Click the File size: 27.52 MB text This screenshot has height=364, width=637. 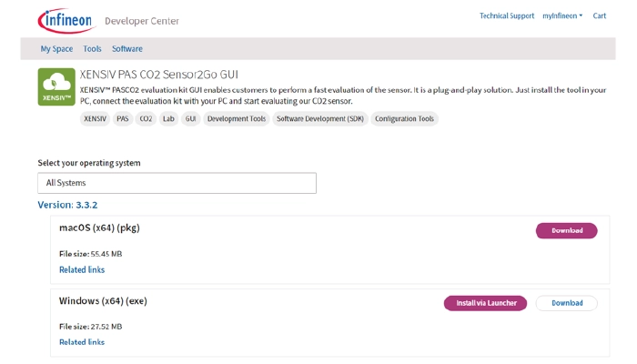point(91,326)
